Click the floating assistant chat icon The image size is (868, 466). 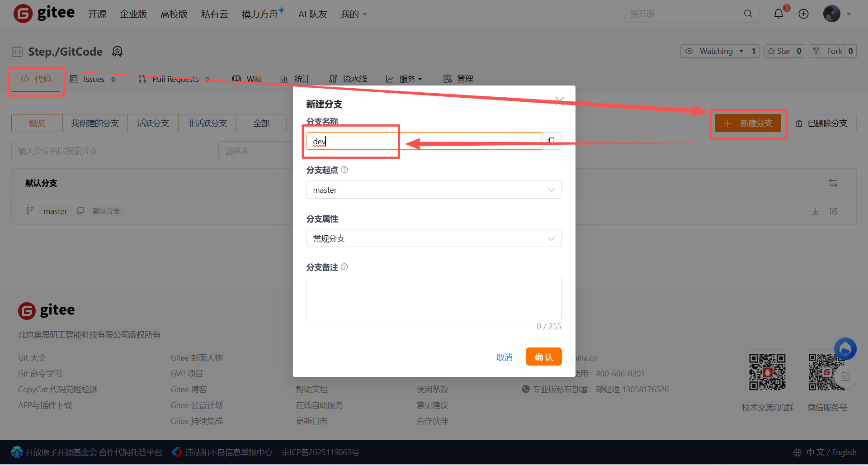click(845, 349)
